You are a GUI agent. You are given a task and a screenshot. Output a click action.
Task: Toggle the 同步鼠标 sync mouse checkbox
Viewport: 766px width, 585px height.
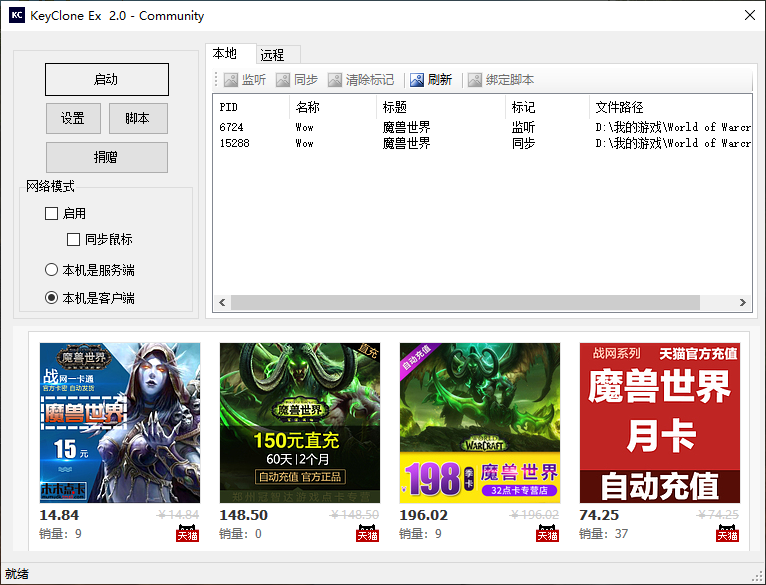[x=73, y=239]
